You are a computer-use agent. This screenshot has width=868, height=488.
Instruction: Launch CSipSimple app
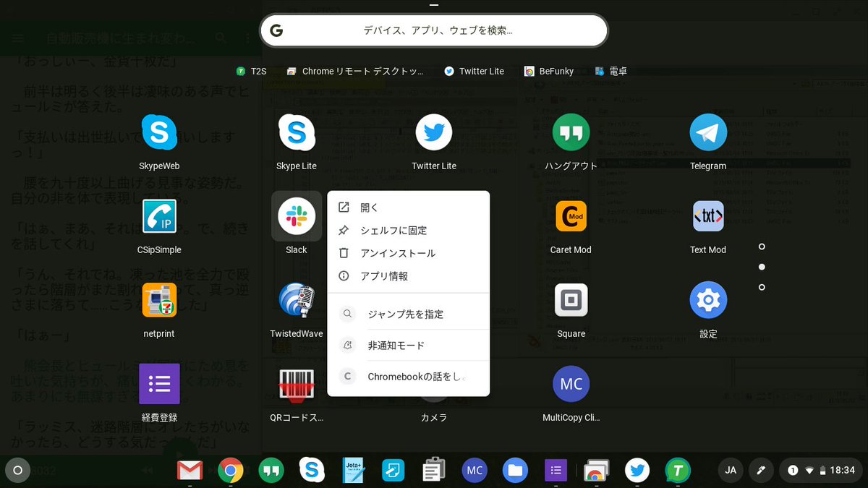tap(159, 216)
